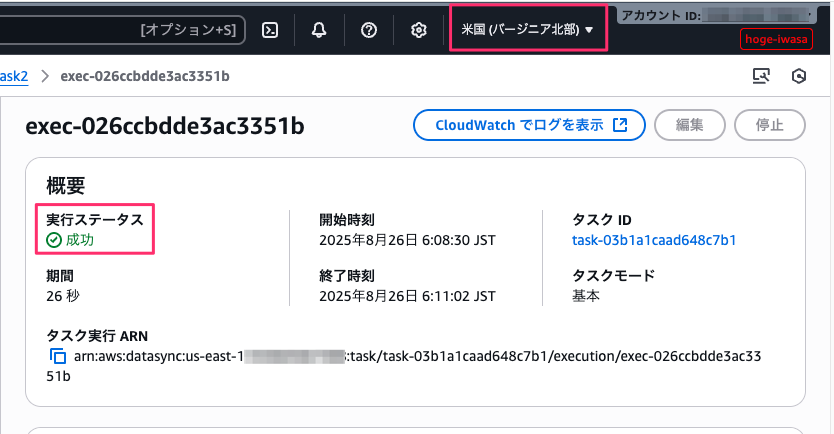The height and width of the screenshot is (434, 834).
Task: Click the exec-026ccbdde3ac3351b page title
Action: click(165, 127)
